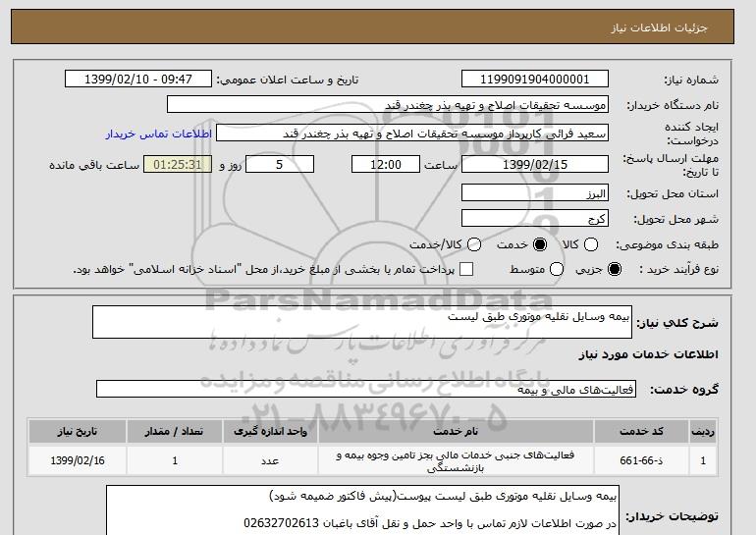Click the service group field فعالیت‌های مالی و بیمه
Screen dimensions: 756x535
[x=366, y=389]
